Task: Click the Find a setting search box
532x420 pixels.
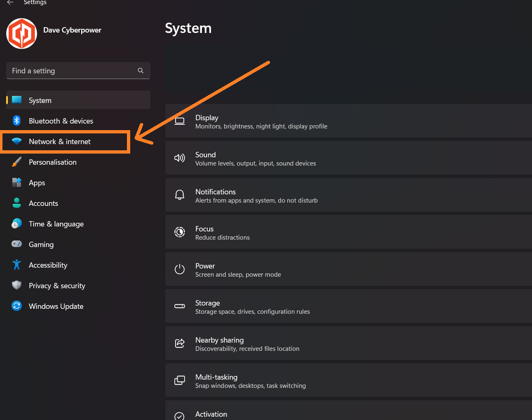Action: click(72, 71)
